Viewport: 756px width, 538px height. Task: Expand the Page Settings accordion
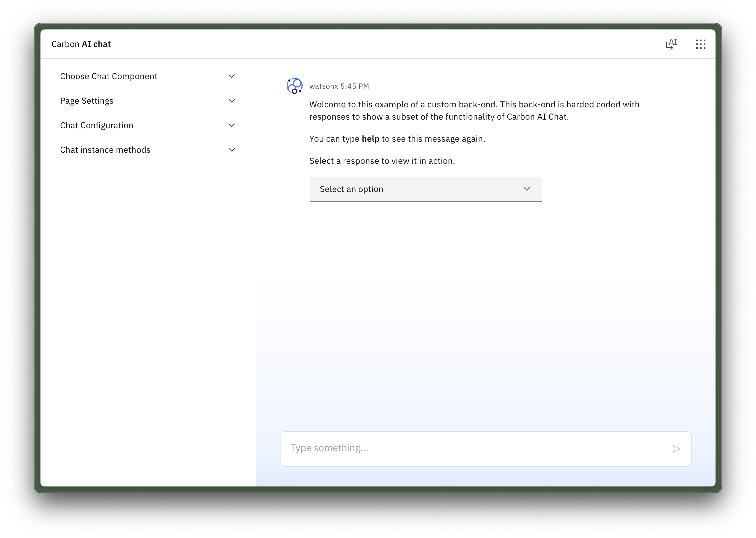[87, 101]
